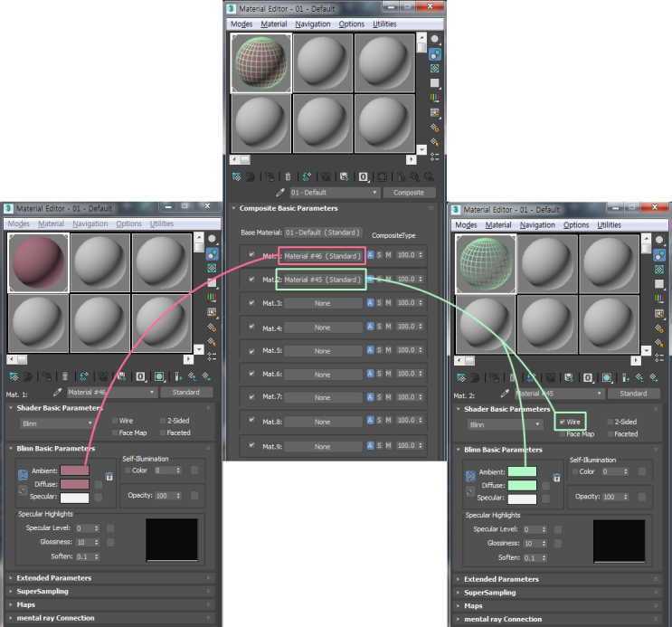Click Go to Parent icon in left editor
Image resolution: width=672 pixels, height=627 pixels.
193,376
